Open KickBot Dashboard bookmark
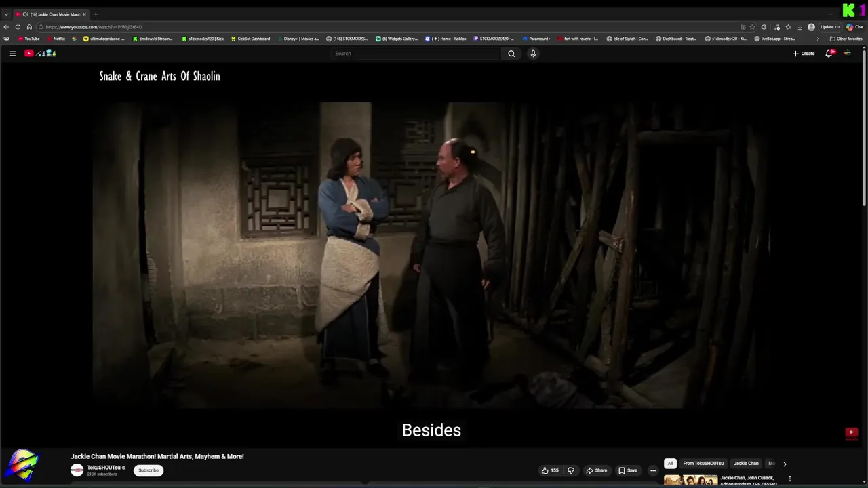 tap(250, 39)
